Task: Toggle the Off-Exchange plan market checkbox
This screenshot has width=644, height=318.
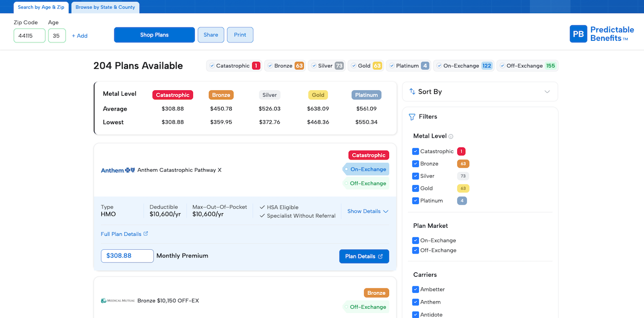Action: (415, 250)
